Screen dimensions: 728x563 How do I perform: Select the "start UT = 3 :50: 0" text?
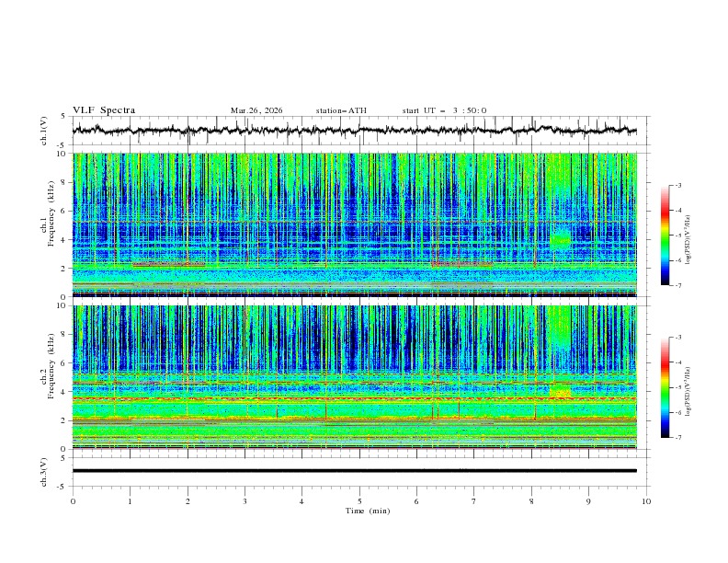[444, 110]
